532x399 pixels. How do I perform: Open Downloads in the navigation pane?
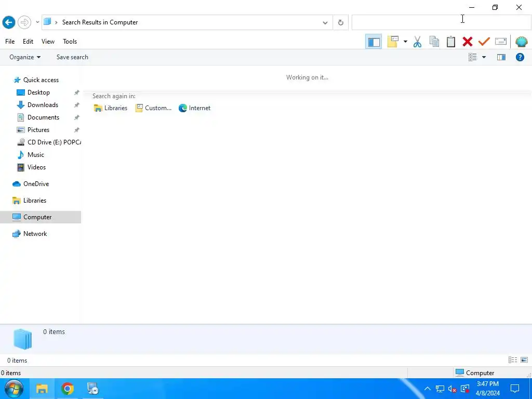pos(43,105)
